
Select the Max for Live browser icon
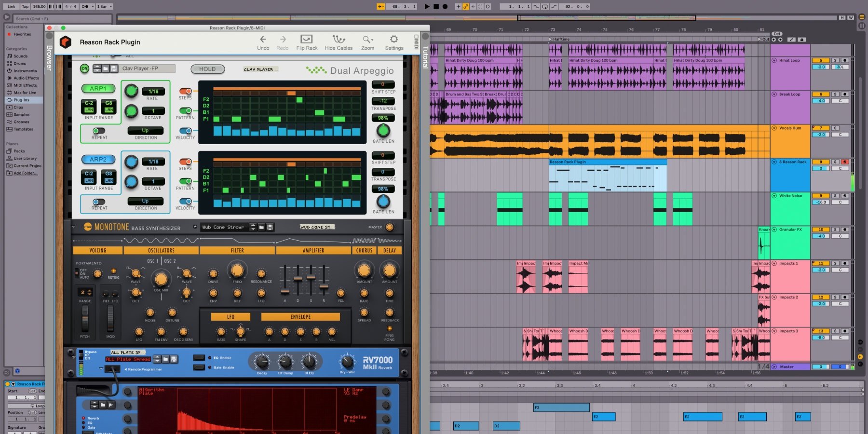point(11,93)
